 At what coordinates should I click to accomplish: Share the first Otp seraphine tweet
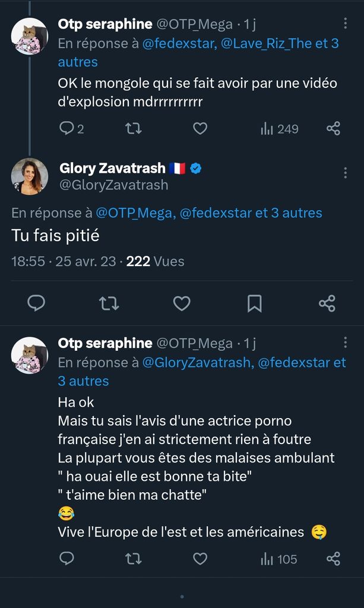[x=334, y=128]
